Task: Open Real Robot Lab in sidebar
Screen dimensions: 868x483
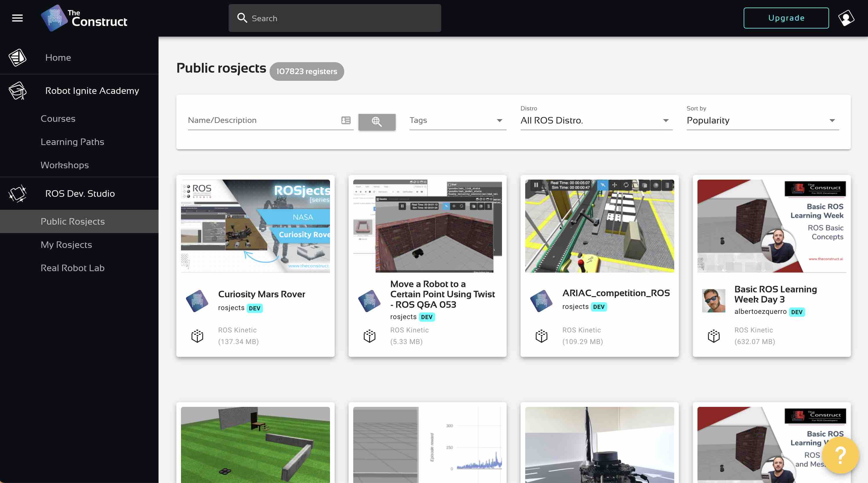Action: pyautogui.click(x=72, y=268)
